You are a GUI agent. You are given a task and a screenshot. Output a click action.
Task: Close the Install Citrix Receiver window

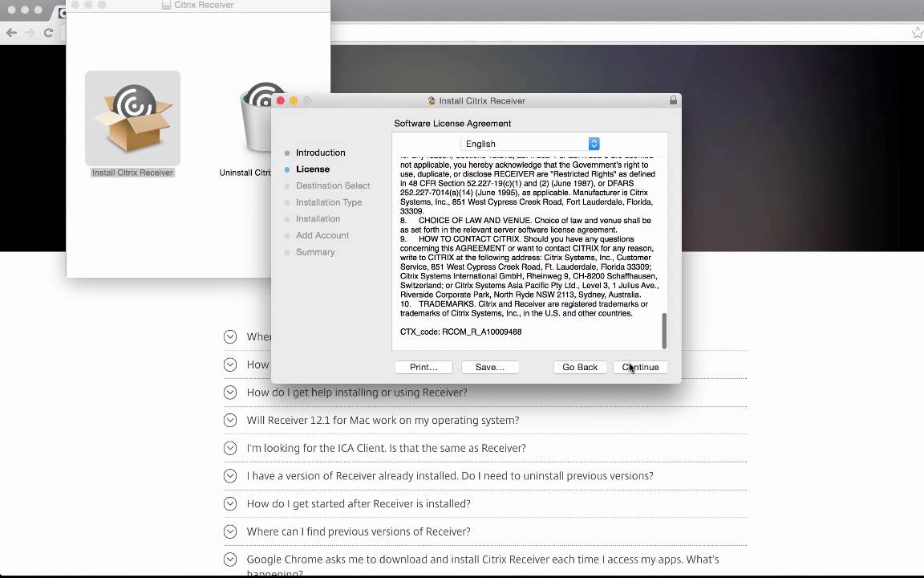coord(281,101)
